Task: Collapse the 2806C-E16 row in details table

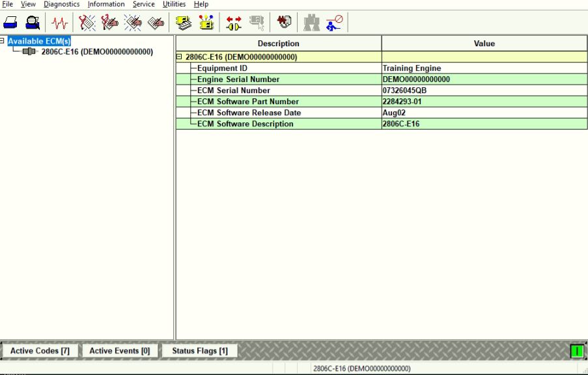Action: click(x=179, y=57)
